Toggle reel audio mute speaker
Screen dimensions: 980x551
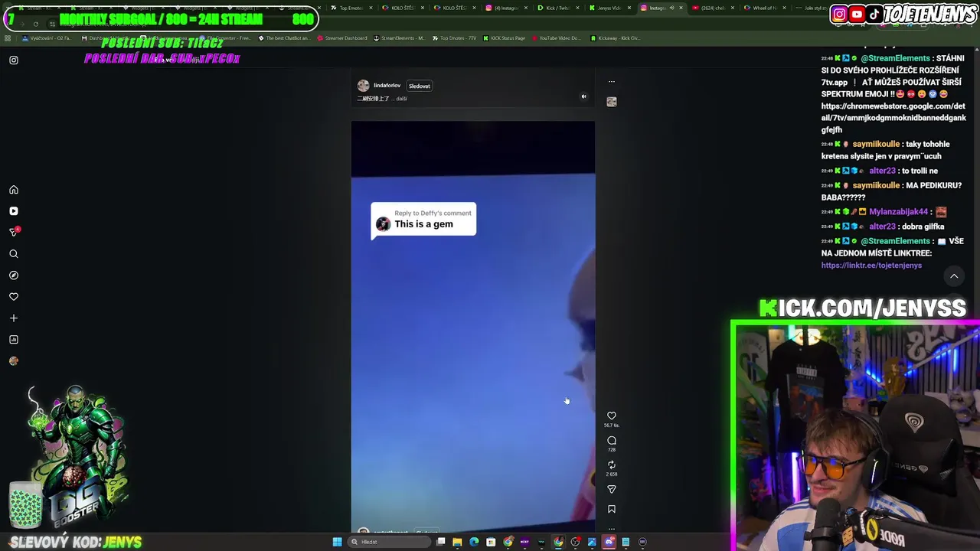click(x=583, y=97)
